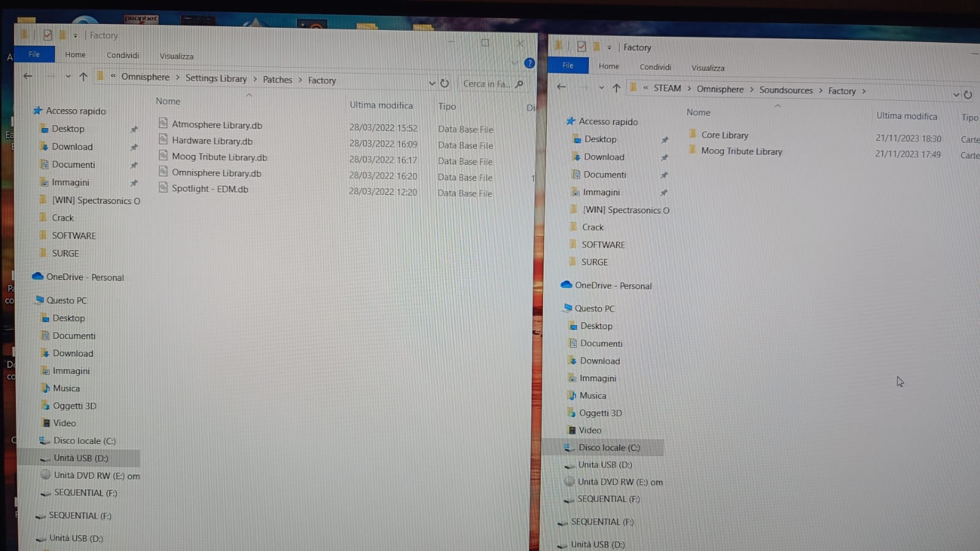Open quick access toolbar dropdown in right window
This screenshot has height=551, width=980.
tap(609, 47)
